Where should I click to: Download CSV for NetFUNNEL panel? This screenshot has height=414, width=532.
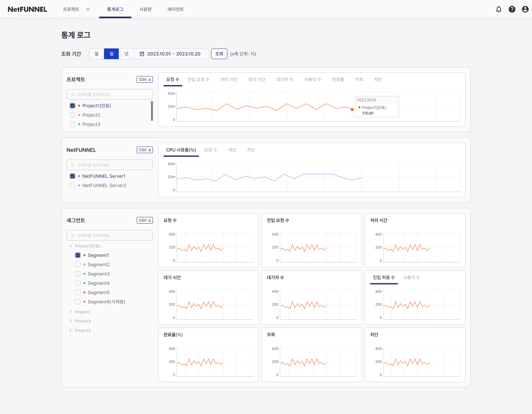[145, 150]
